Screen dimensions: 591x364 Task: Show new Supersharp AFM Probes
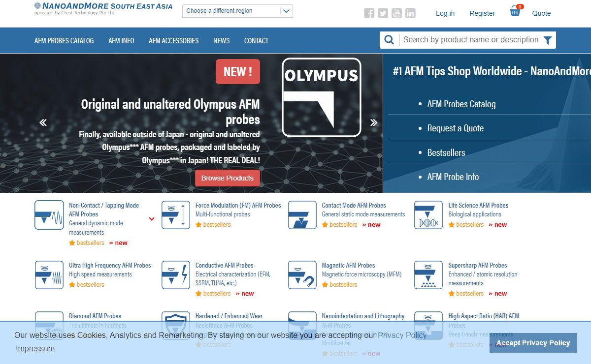pyautogui.click(x=497, y=293)
